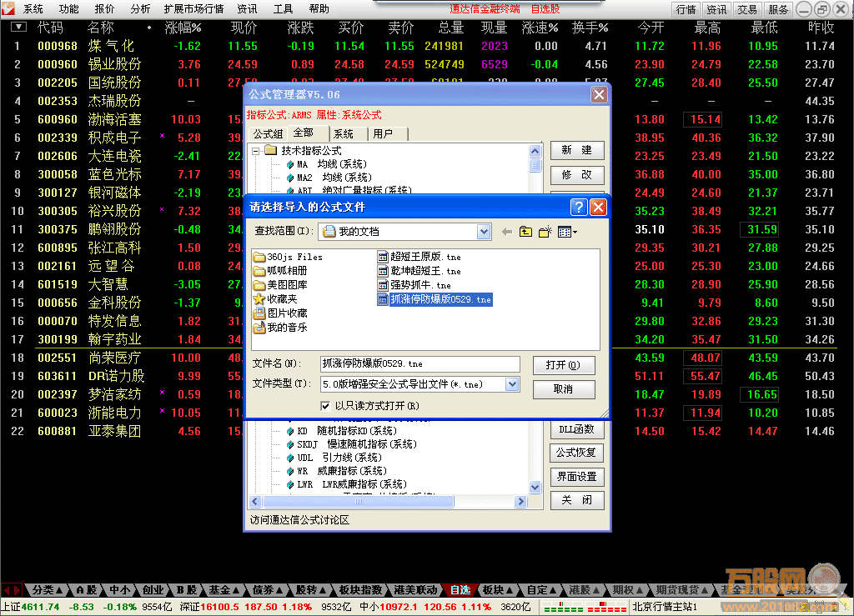Click 关闭 button in formula manager
The image size is (854, 616).
577,500
